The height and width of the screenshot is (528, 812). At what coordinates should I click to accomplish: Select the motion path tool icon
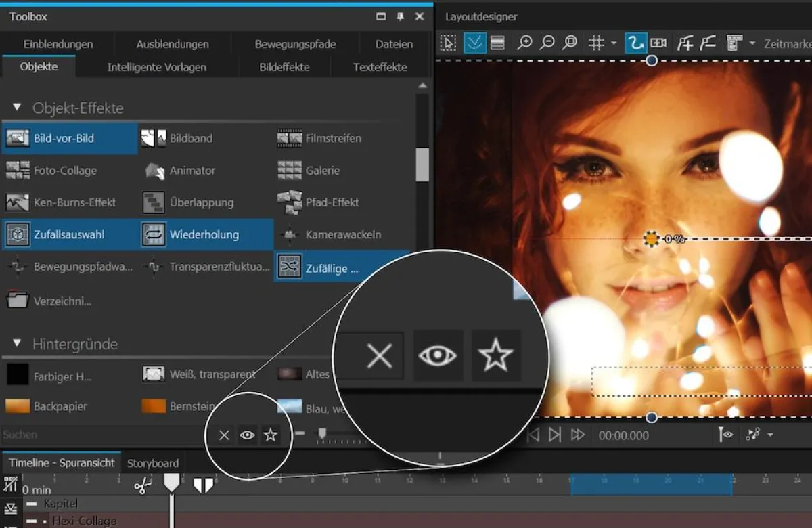tap(635, 43)
